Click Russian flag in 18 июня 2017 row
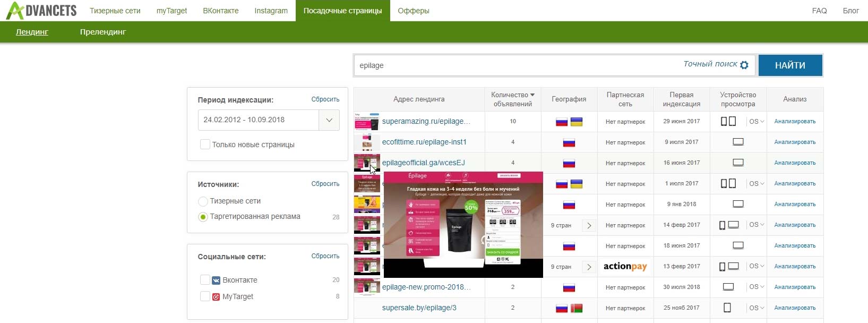868x323 pixels. click(x=569, y=246)
